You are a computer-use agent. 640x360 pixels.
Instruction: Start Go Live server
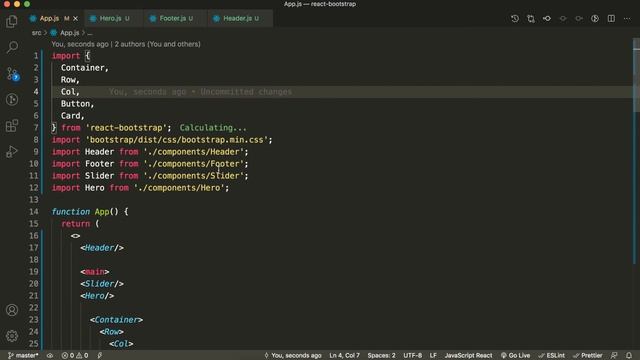tap(515, 356)
